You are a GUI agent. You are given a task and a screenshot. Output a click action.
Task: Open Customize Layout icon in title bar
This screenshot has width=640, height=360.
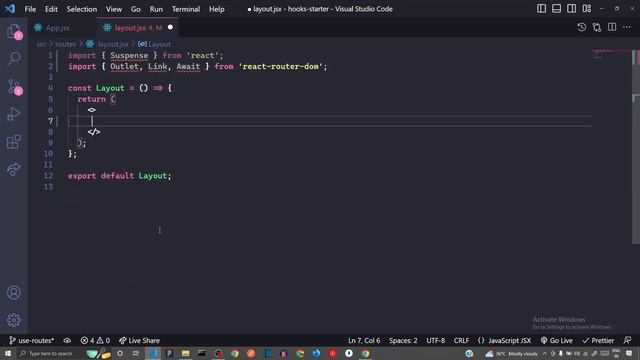pos(587,9)
